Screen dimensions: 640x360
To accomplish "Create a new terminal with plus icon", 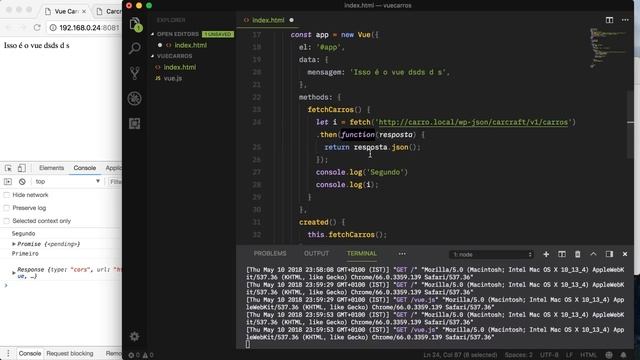I will click(546, 254).
